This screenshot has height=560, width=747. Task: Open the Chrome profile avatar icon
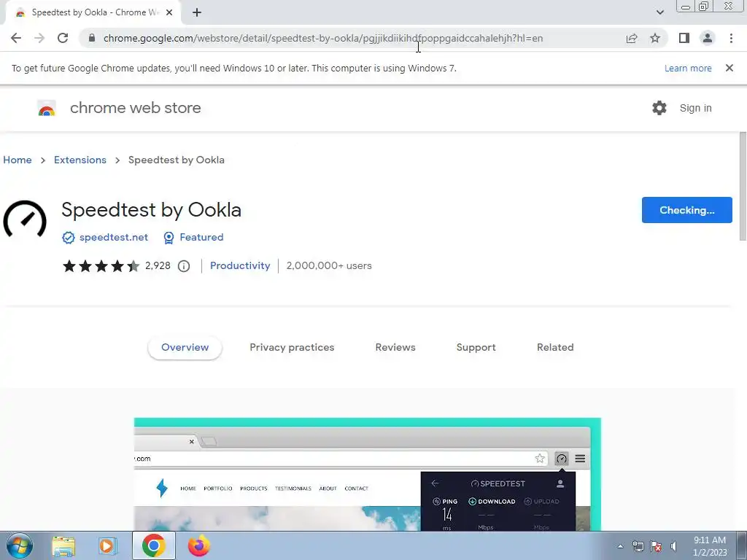click(x=708, y=38)
